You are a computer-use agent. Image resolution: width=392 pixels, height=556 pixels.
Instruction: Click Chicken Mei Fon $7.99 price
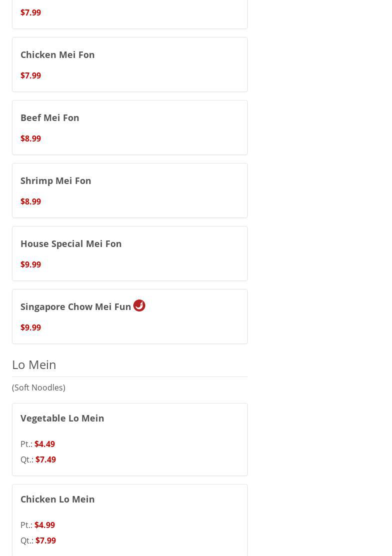click(31, 75)
